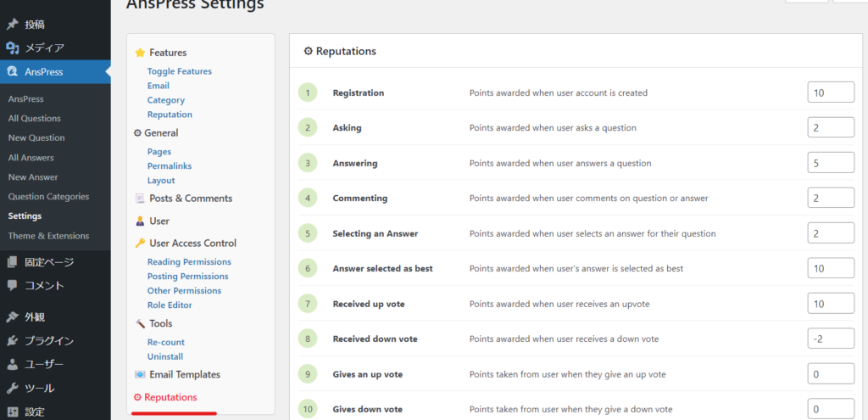Open the Toggle Features link
Viewport: 868px width, 420px height.
click(x=180, y=71)
